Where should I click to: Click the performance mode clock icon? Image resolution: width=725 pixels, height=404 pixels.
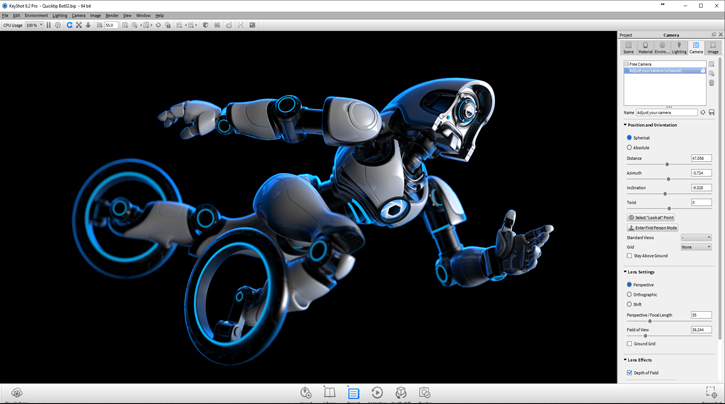[58, 25]
